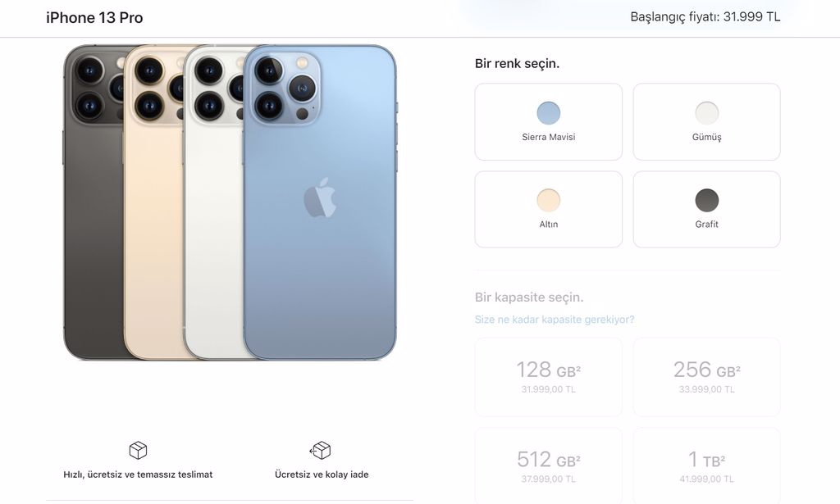The width and height of the screenshot is (840, 504).
Task: Select the Grafit color card
Action: (706, 209)
